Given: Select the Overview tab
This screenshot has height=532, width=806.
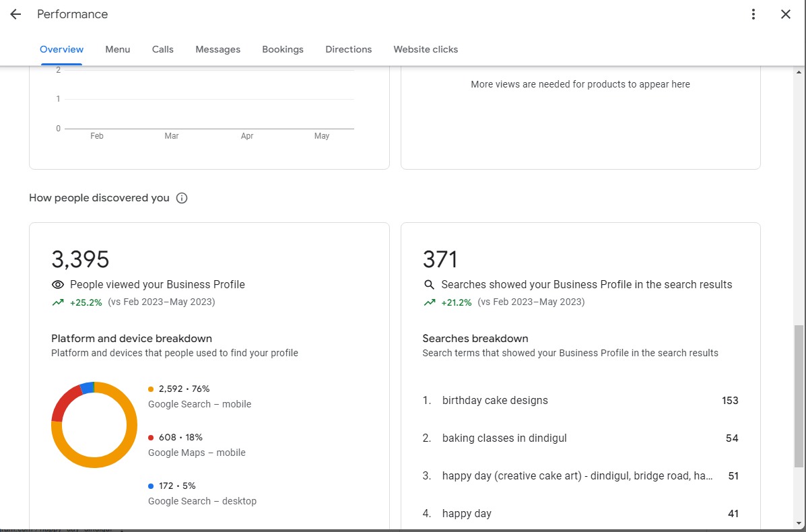Looking at the screenshot, I should tap(62, 49).
